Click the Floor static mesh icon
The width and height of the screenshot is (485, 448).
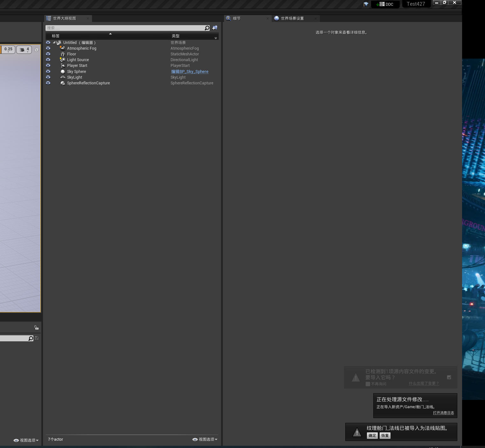(63, 54)
